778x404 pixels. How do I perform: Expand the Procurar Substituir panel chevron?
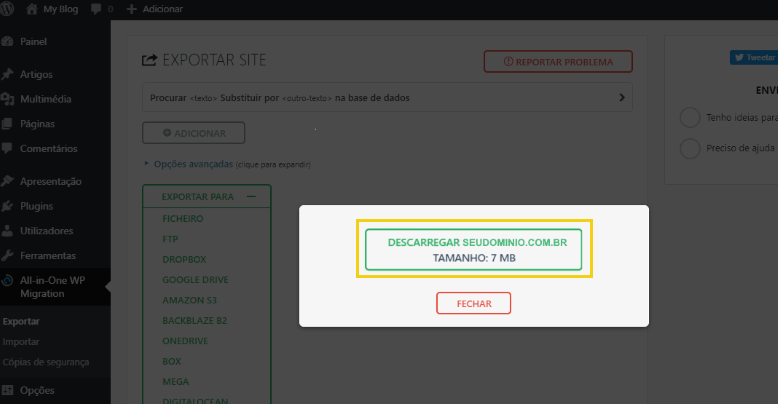click(622, 98)
